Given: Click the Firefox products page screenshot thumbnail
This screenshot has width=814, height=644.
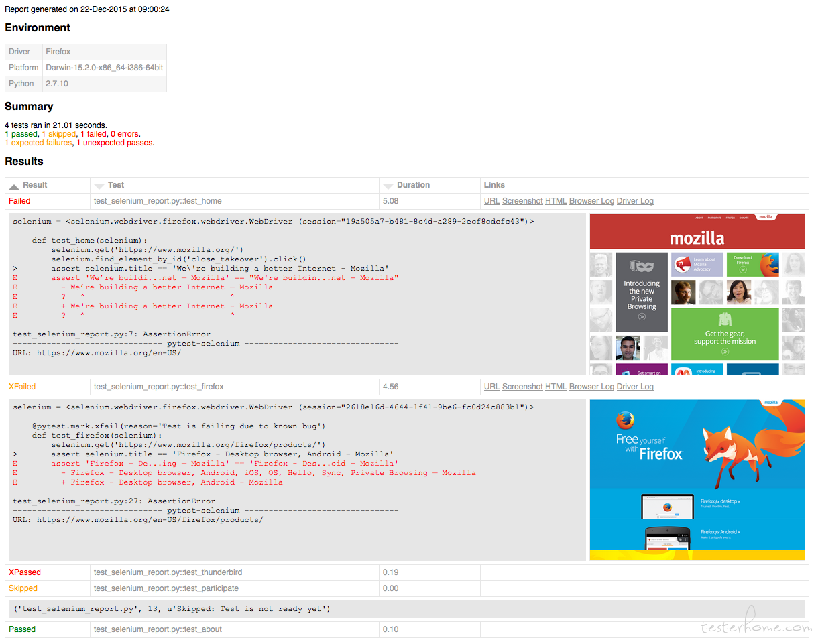Looking at the screenshot, I should point(697,480).
